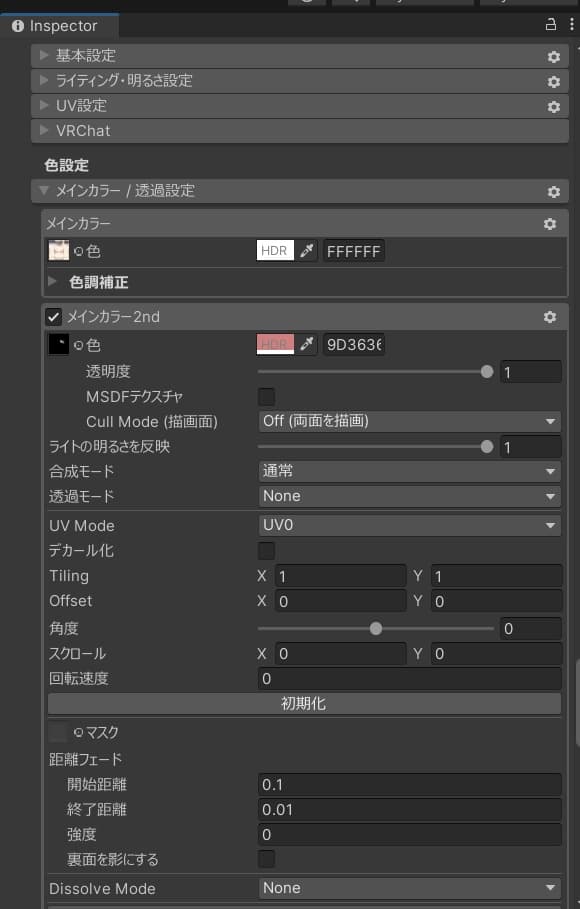Screen dimensions: 580x909
Task: Enable the MSDFテクスチャ checkbox
Action: coord(266,397)
